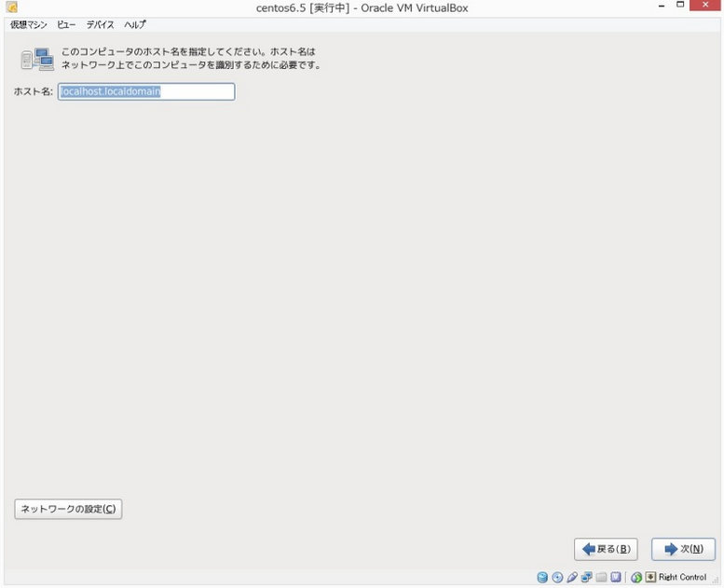The height and width of the screenshot is (588, 724).
Task: Click the keyboard capture arrow icon
Action: tap(650, 577)
